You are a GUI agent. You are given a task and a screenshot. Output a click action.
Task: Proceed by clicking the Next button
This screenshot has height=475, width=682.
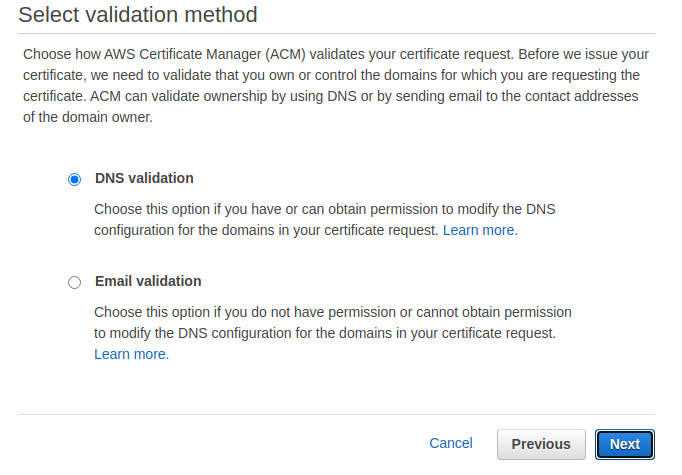[x=625, y=444]
